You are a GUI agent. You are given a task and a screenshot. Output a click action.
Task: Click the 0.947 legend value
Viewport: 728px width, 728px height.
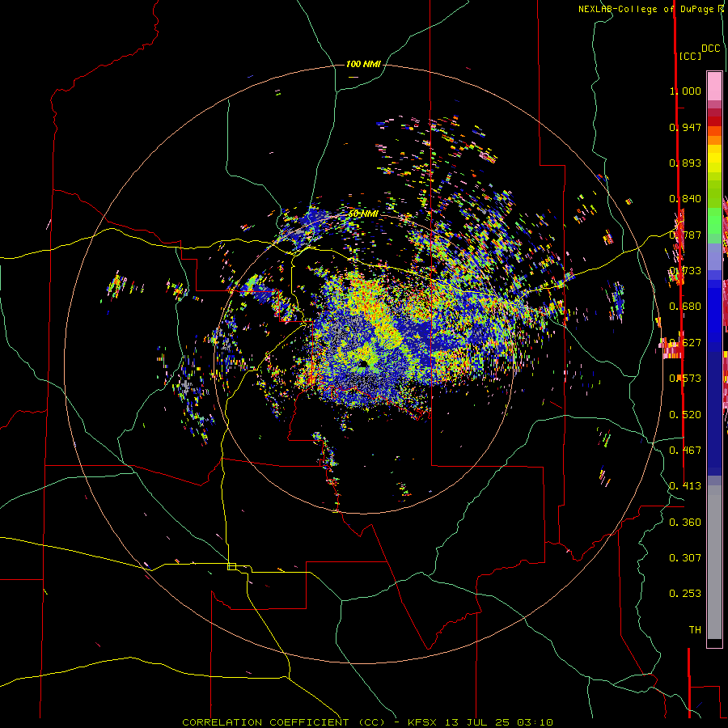pyautogui.click(x=685, y=127)
